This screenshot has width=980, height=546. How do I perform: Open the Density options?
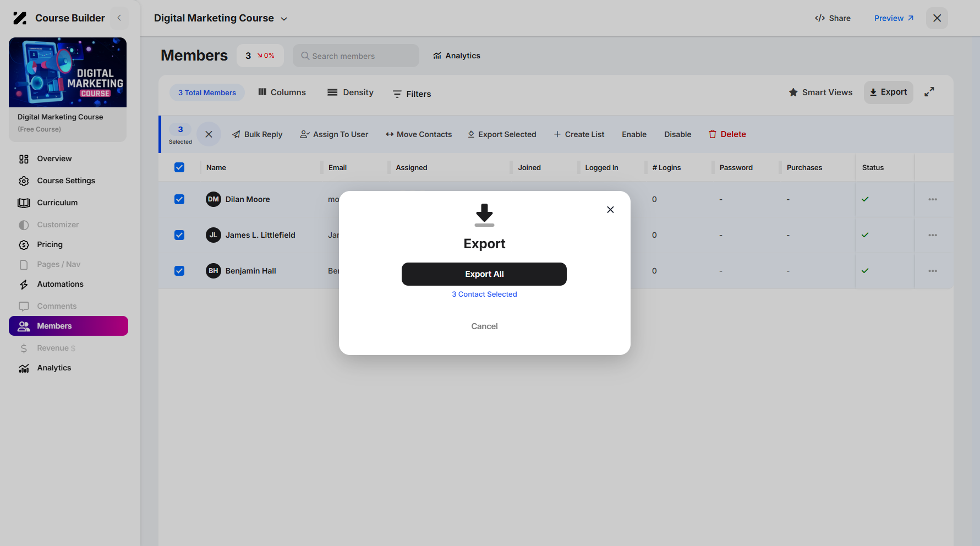pos(351,92)
